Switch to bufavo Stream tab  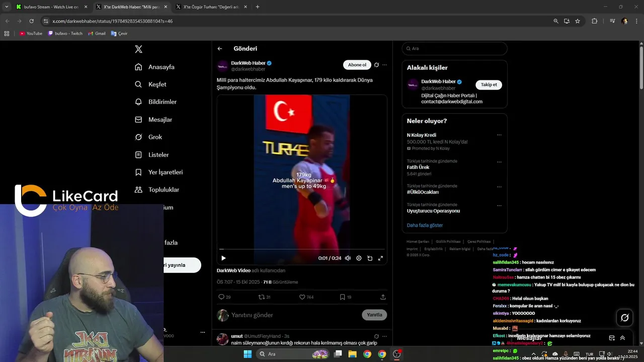(x=51, y=7)
